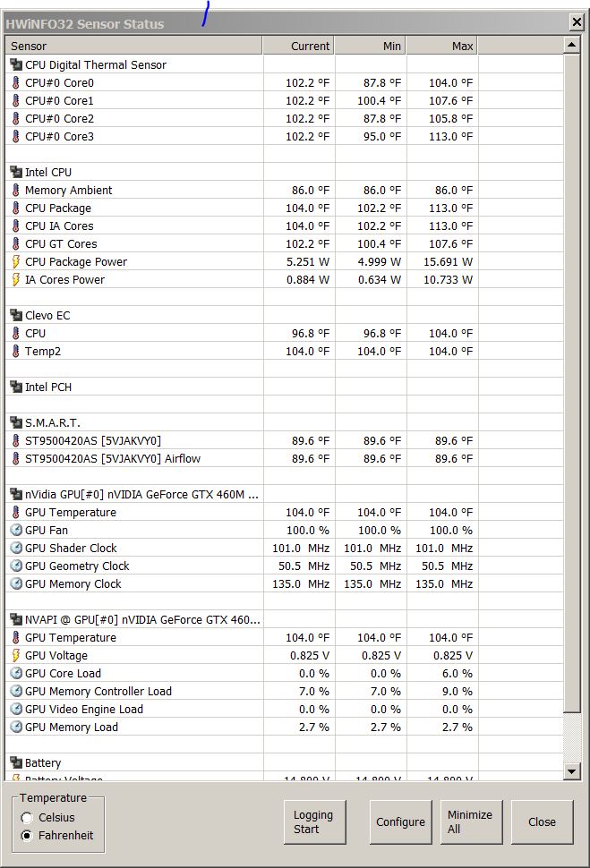
Task: Click the Current column header
Action: (x=299, y=46)
